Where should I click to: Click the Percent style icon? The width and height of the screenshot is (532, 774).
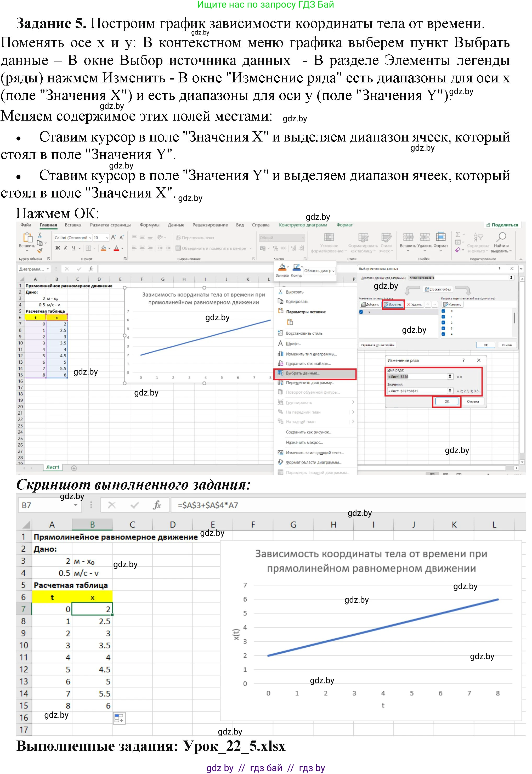click(276, 248)
